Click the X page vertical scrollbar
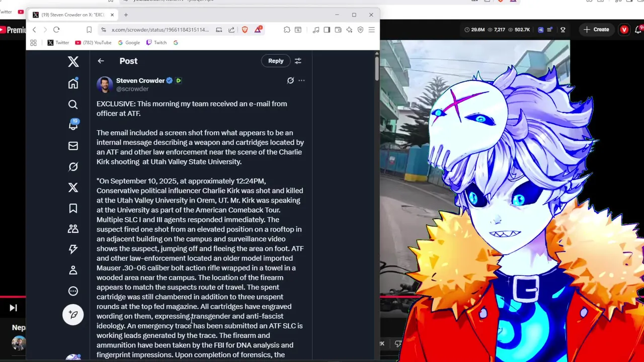Viewport: 644px width, 362px height. (376, 68)
